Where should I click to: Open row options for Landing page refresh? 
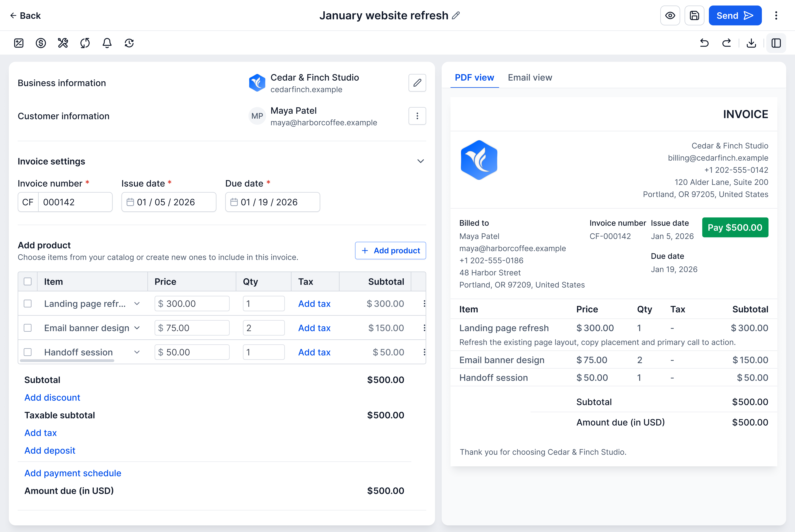pyautogui.click(x=424, y=304)
